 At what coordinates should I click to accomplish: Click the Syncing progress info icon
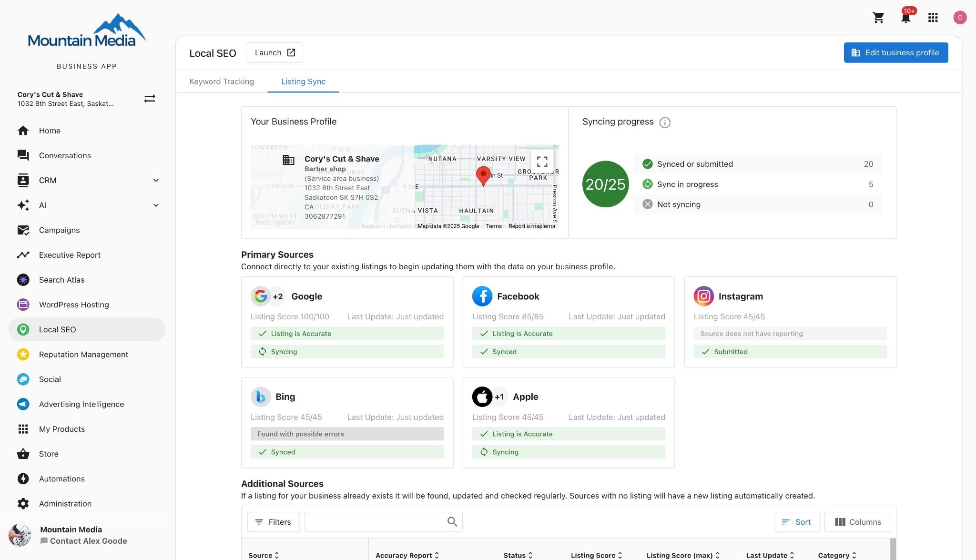pos(665,122)
